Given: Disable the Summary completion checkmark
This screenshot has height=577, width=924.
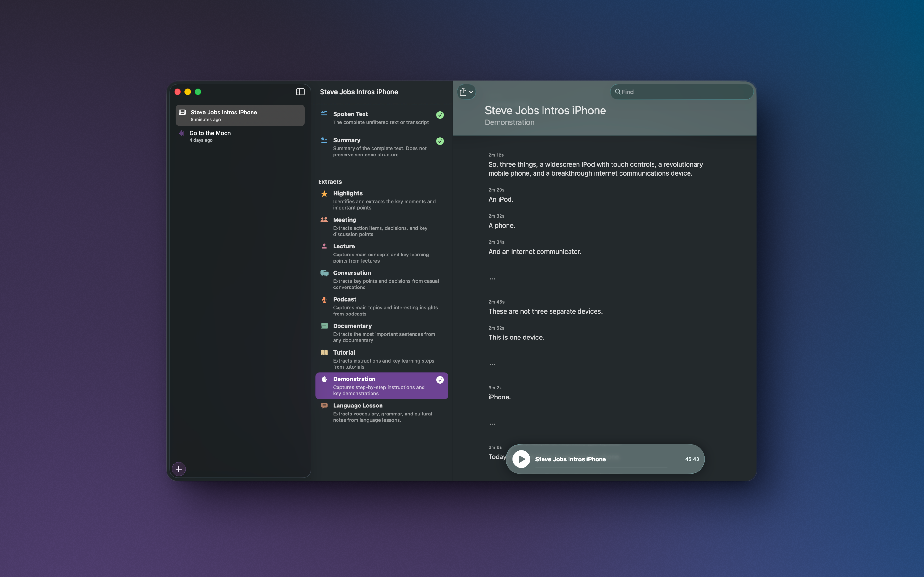Looking at the screenshot, I should click(x=440, y=141).
